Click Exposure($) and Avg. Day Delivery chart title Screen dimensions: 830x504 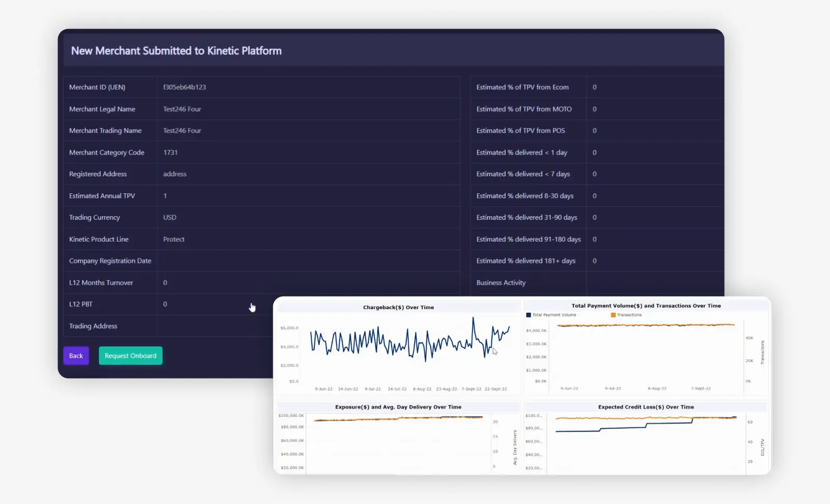click(398, 407)
